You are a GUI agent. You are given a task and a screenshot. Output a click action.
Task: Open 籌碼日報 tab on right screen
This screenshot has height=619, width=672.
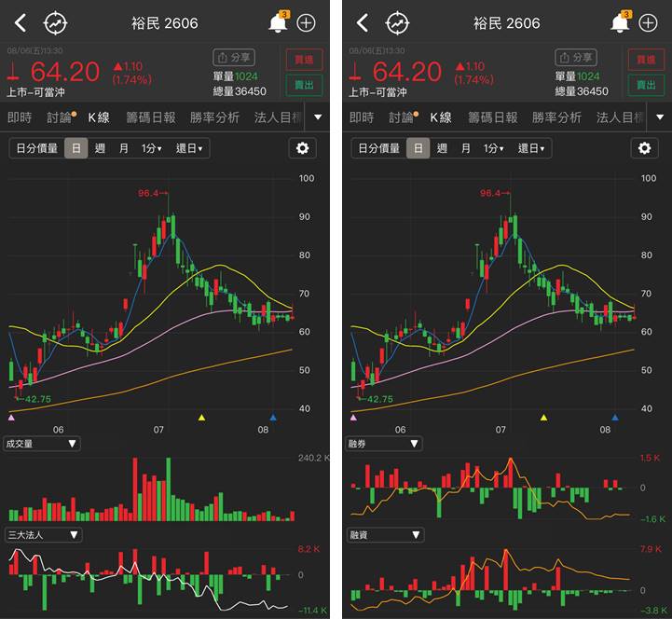[493, 117]
